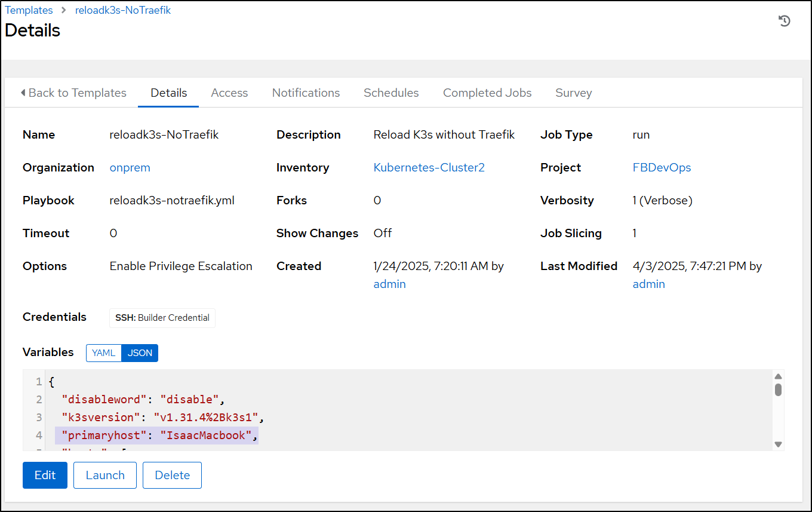Image resolution: width=812 pixels, height=512 pixels.
Task: Open the Schedules tab
Action: point(391,93)
